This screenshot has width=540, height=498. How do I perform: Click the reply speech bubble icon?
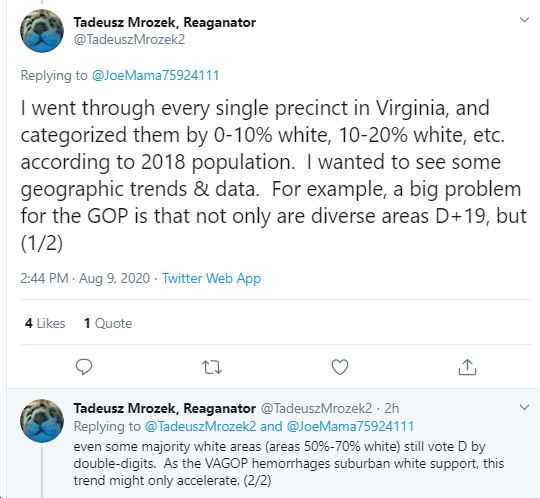pos(84,367)
